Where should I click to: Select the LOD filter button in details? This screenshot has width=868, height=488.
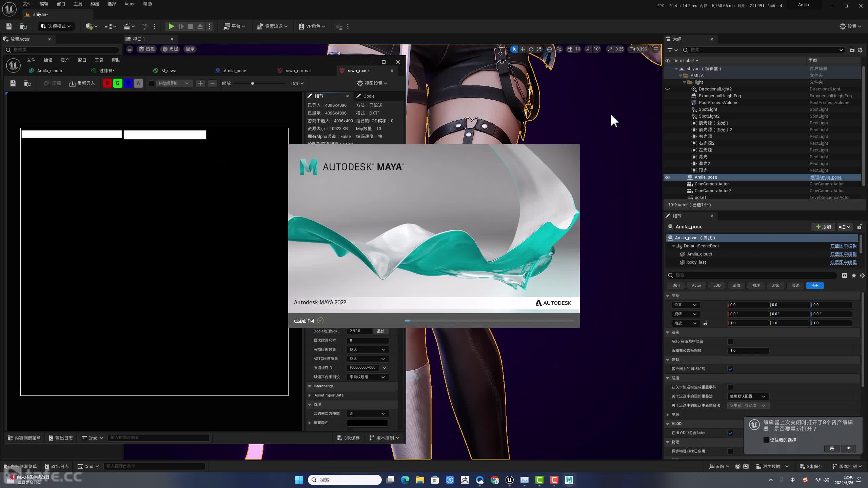click(717, 285)
